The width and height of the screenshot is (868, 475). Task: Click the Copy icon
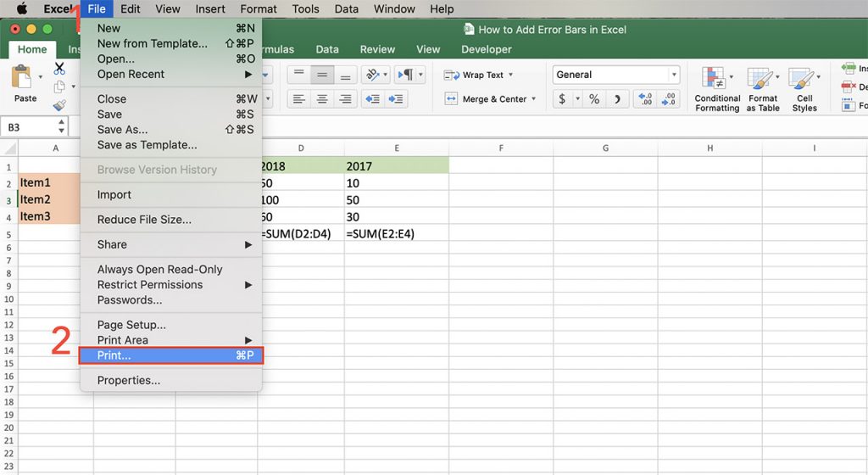[59, 87]
